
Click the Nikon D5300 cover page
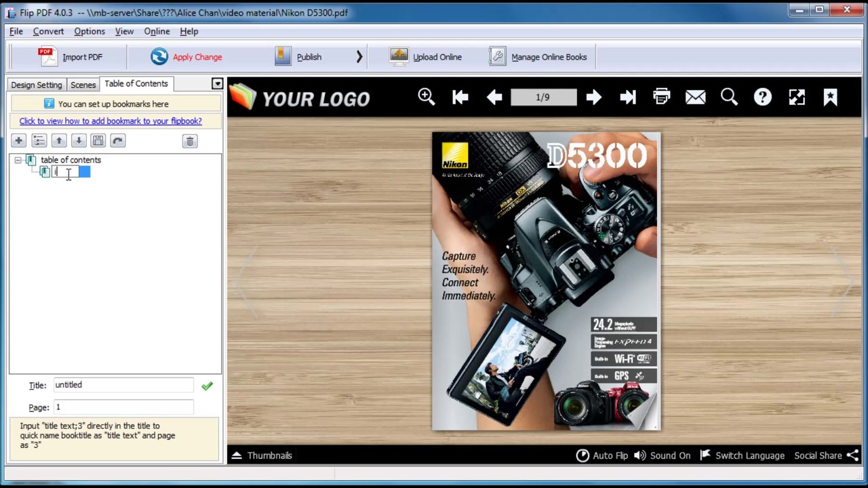click(546, 281)
